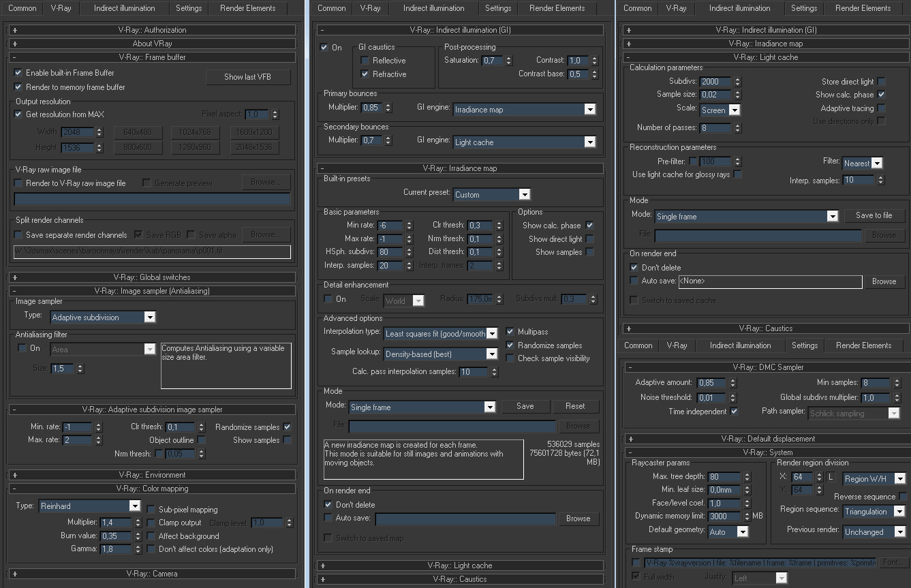Expand the V-Ray:: Authorization rollout
Image resolution: width=911 pixels, height=588 pixels.
(x=152, y=30)
